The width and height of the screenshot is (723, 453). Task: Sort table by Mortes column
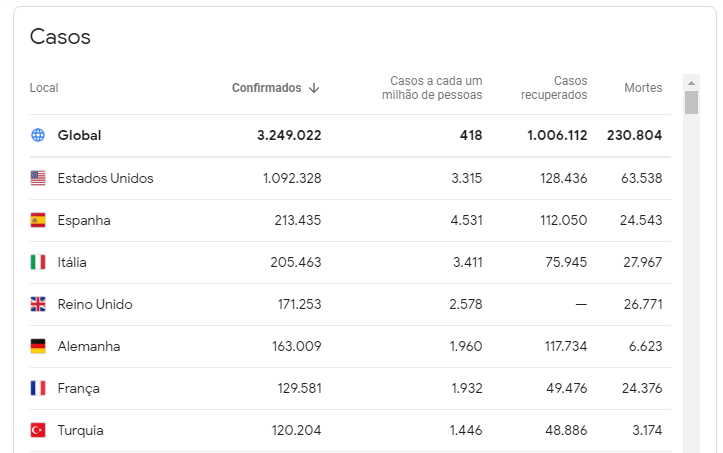click(643, 88)
